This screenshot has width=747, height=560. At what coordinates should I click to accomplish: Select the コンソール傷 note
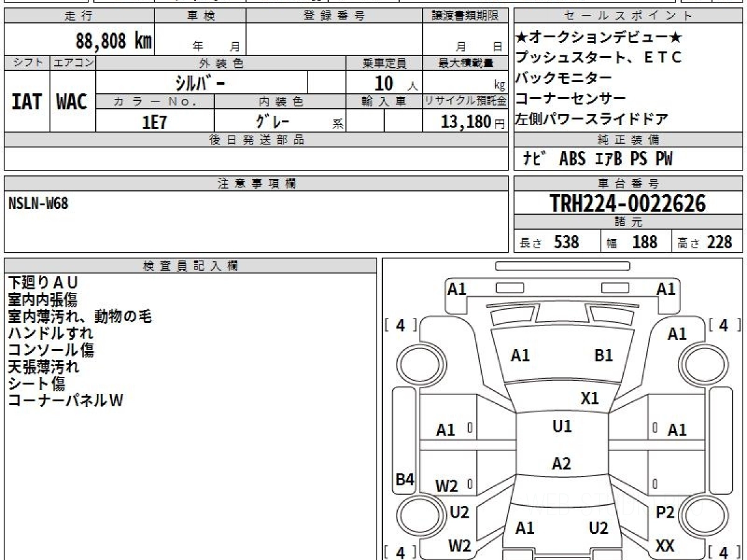click(51, 350)
